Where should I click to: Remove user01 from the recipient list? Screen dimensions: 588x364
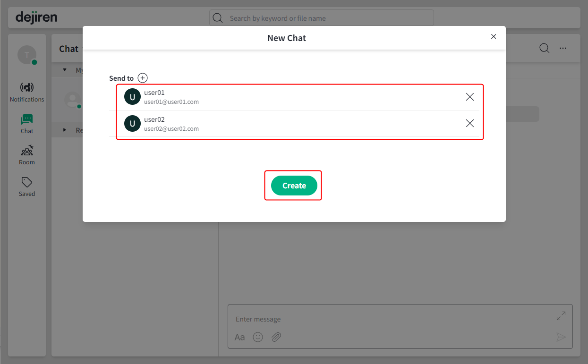[470, 97]
